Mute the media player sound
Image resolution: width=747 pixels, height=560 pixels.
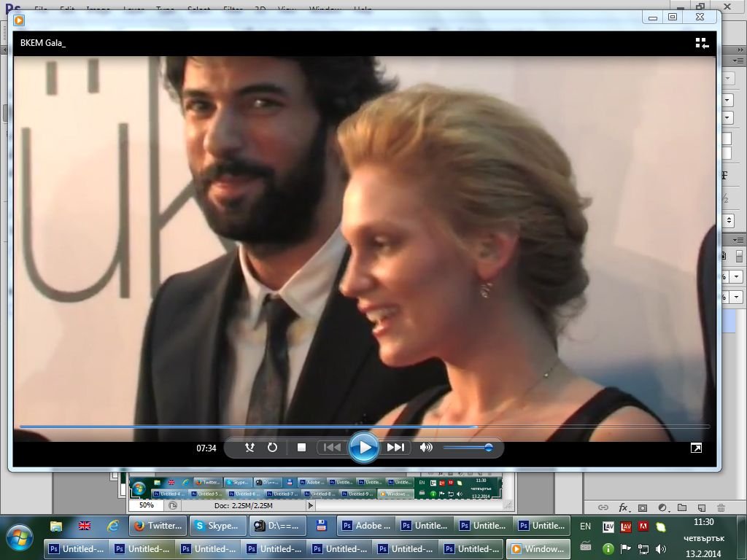426,448
